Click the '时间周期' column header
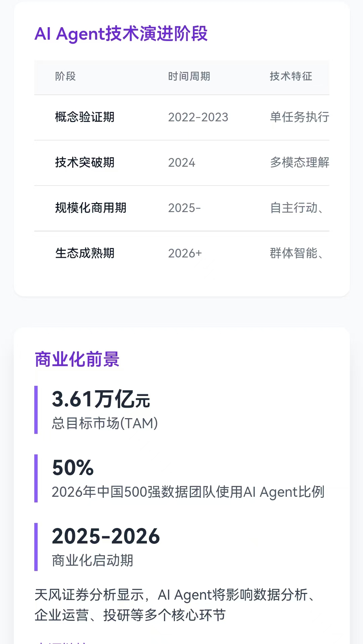363x644 pixels. click(189, 77)
